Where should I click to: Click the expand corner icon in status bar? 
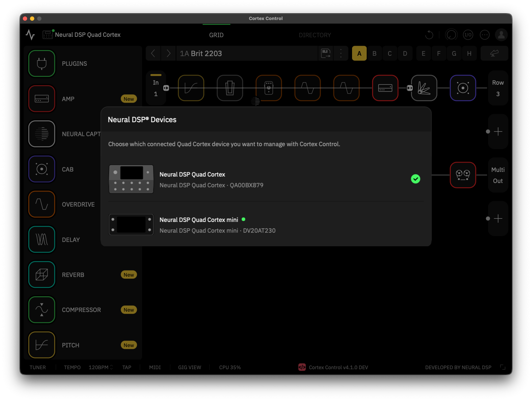503,367
